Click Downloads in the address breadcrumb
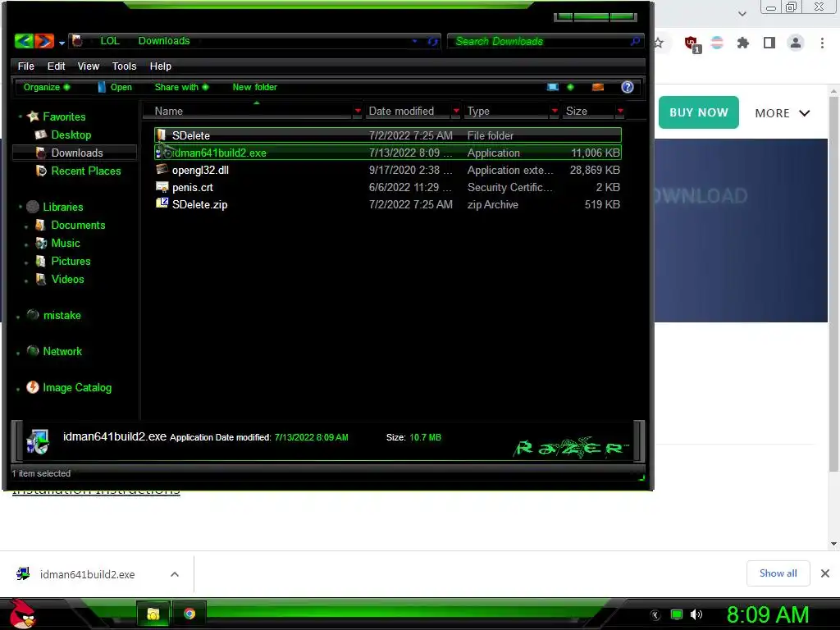This screenshot has width=840, height=630. tap(164, 41)
